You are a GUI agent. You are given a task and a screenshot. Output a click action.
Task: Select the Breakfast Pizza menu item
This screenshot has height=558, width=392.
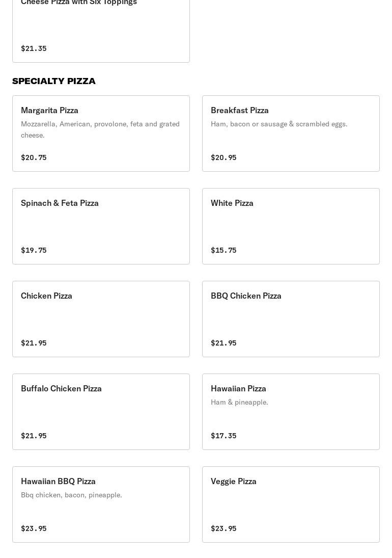[291, 134]
